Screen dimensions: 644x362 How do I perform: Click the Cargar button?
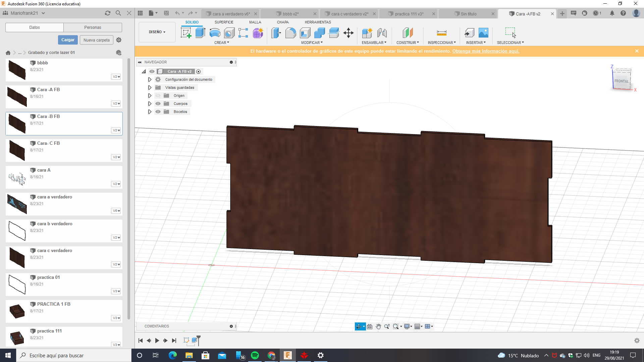(68, 40)
